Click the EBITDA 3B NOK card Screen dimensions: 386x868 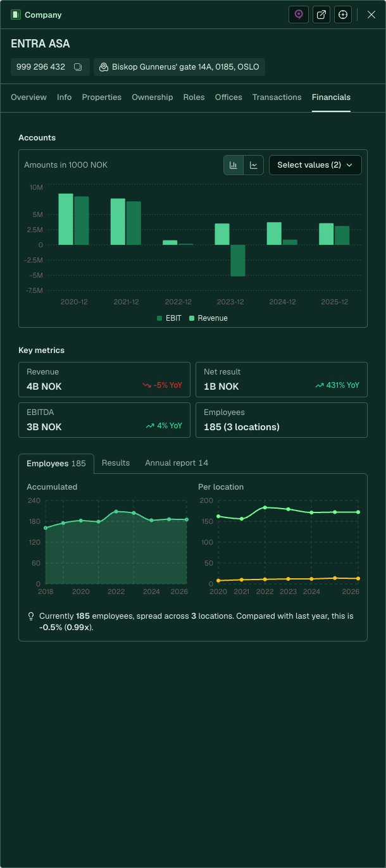click(x=104, y=420)
